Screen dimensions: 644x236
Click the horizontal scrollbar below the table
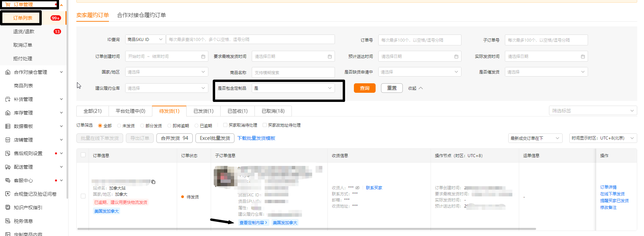click(x=305, y=229)
